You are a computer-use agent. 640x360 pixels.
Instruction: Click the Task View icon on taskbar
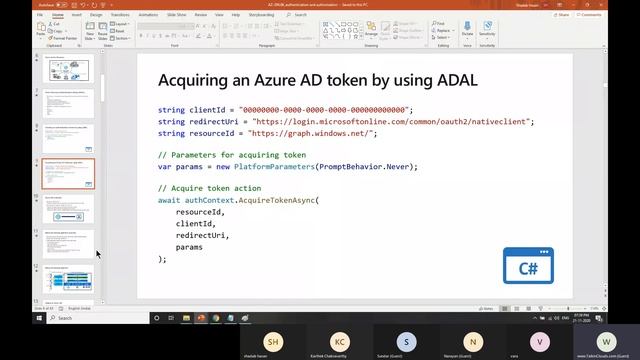(x=171, y=318)
